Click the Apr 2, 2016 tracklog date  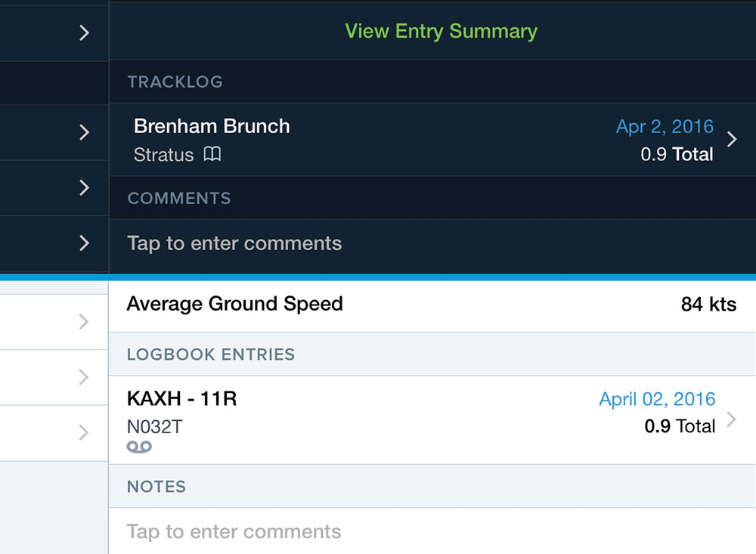665,126
